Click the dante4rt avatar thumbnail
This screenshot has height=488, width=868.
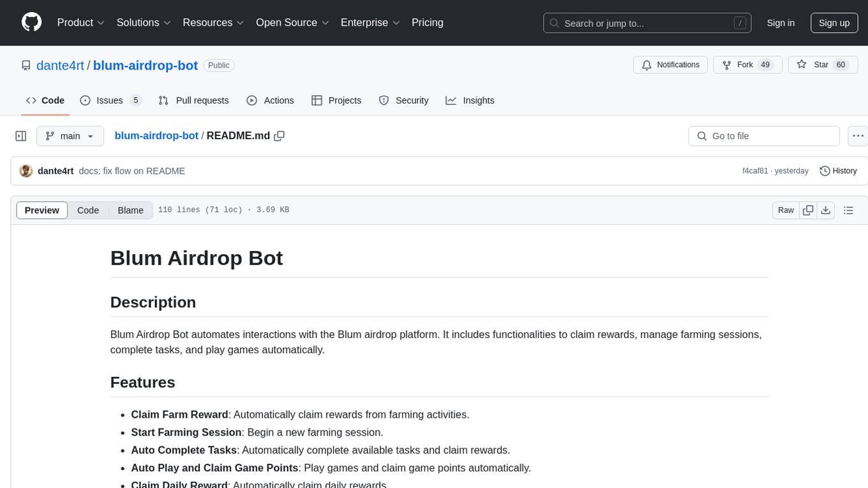click(x=26, y=171)
